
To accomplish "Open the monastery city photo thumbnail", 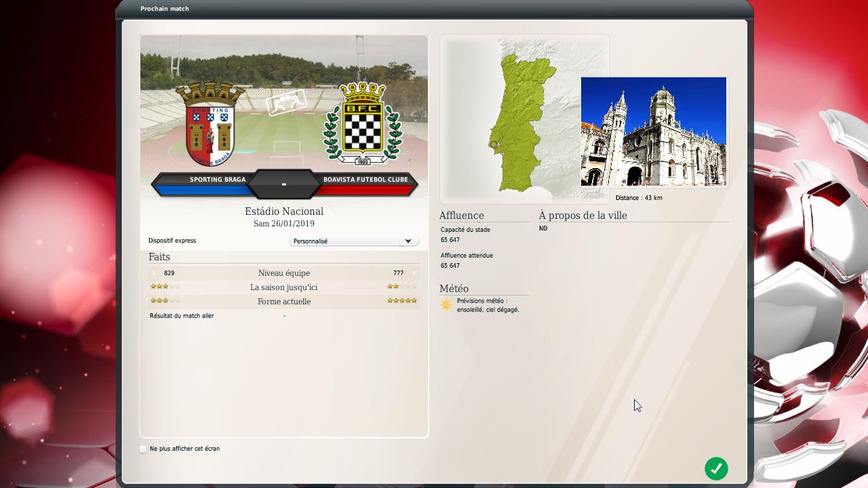I will tap(654, 131).
